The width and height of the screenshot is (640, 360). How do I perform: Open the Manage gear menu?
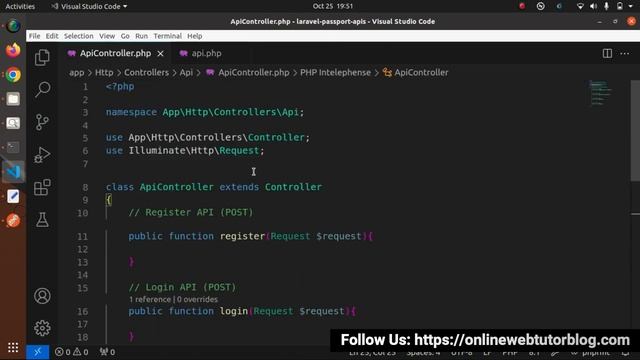click(42, 328)
